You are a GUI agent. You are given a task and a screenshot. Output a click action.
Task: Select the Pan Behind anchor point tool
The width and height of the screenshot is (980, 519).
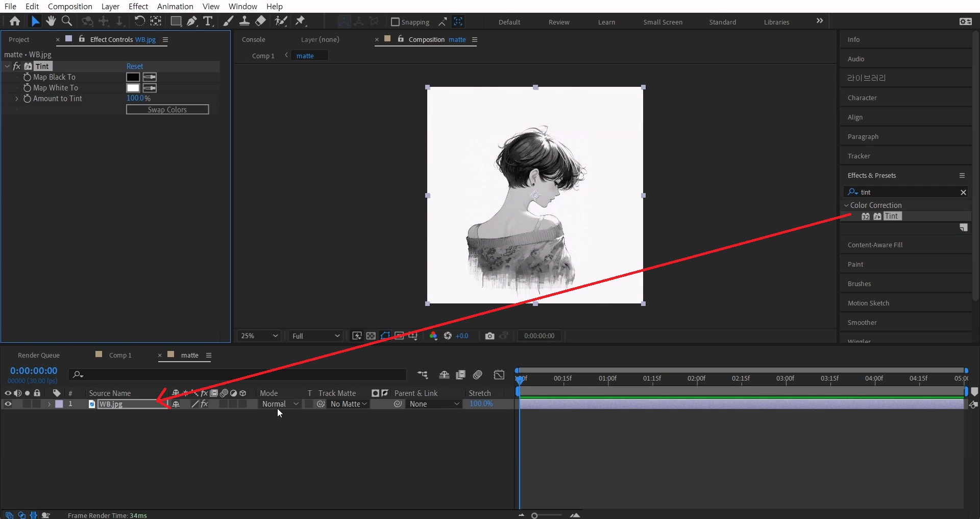point(156,21)
